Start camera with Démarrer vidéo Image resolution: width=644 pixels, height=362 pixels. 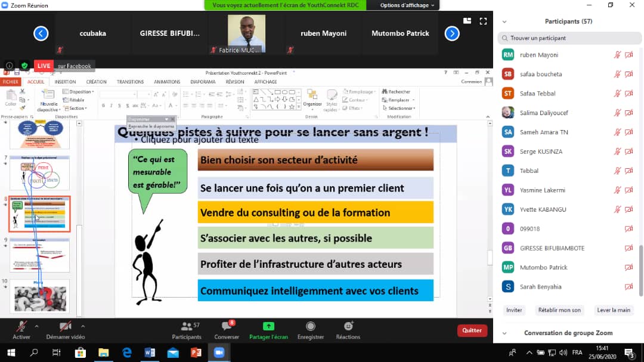pos(66,330)
